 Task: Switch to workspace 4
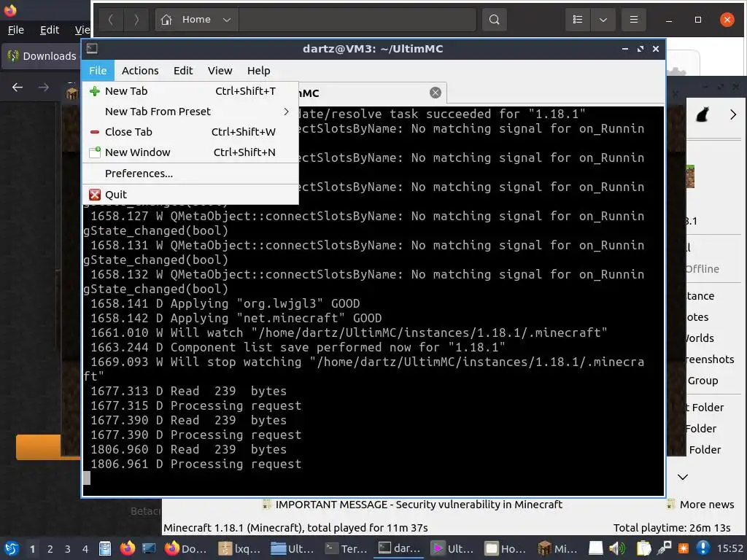(85, 549)
